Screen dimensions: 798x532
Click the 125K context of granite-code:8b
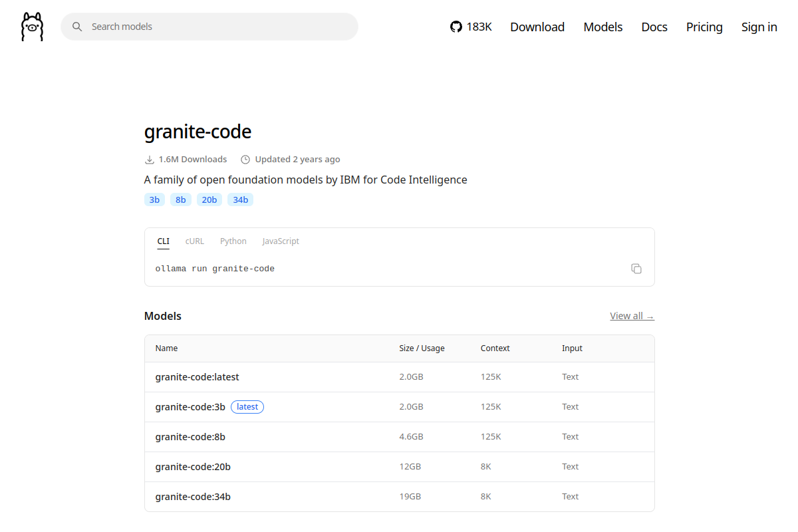(x=491, y=437)
